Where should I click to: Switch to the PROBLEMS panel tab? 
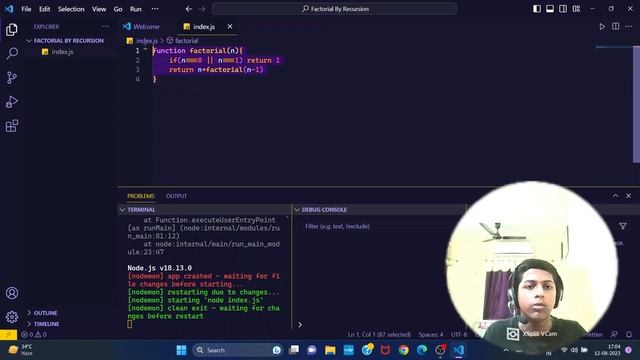pos(141,196)
